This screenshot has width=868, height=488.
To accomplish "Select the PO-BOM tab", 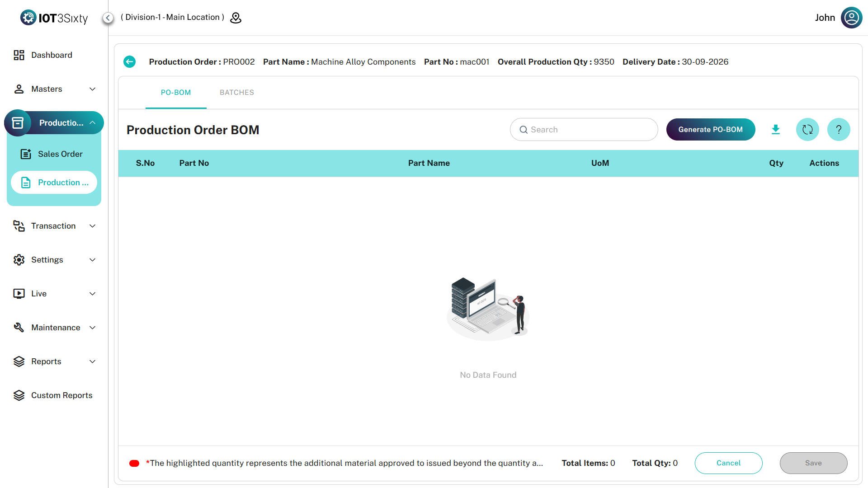I will pyautogui.click(x=176, y=93).
